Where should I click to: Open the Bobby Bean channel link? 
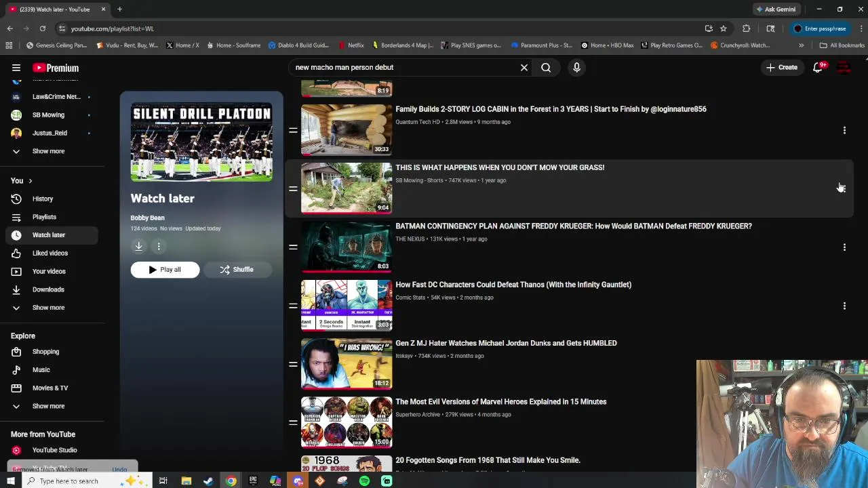[x=147, y=218]
